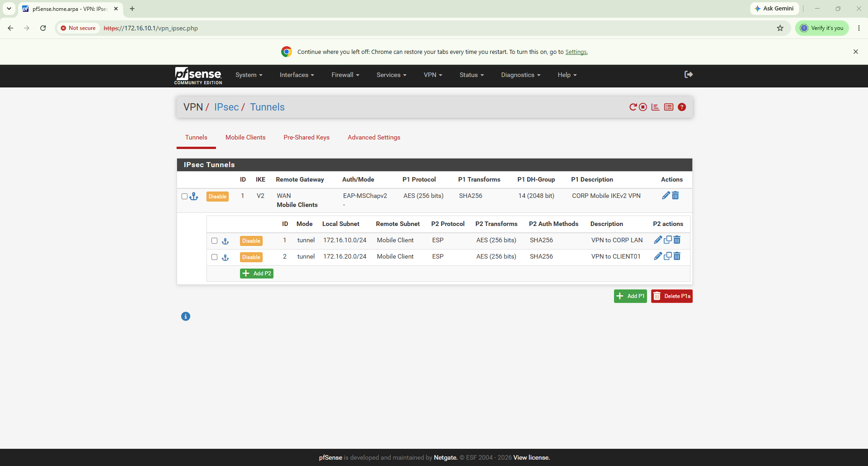Click anchor icon for VPN to CLIENT01
The image size is (868, 466).
pyautogui.click(x=225, y=257)
